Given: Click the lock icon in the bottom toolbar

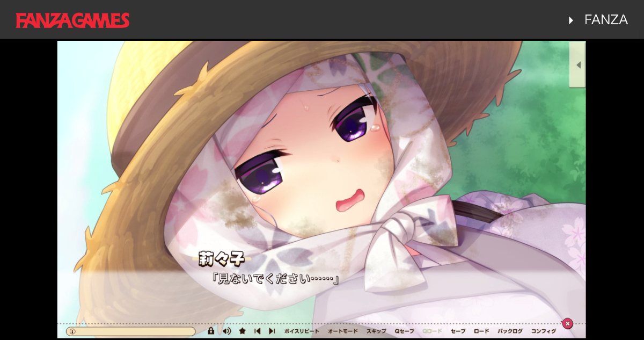Looking at the screenshot, I should 211,331.
